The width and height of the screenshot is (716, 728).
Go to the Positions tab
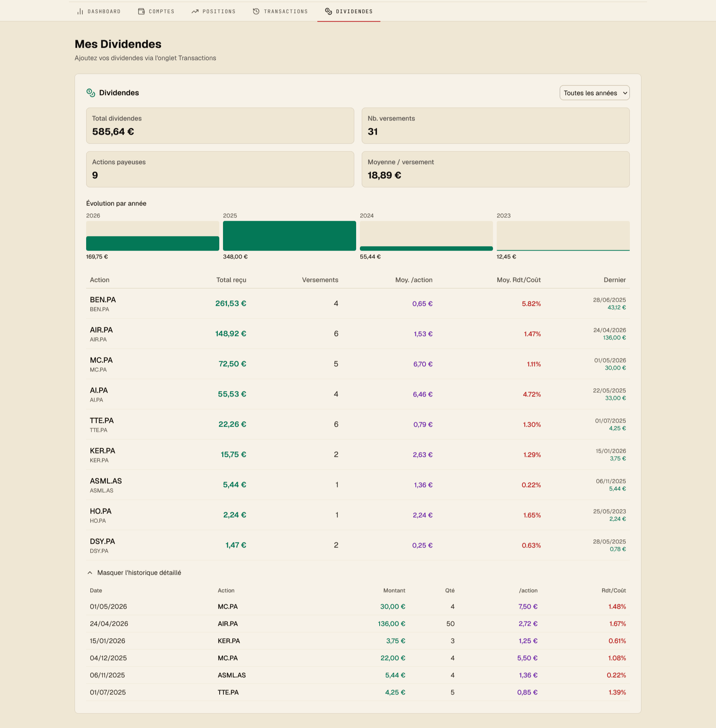tap(214, 12)
